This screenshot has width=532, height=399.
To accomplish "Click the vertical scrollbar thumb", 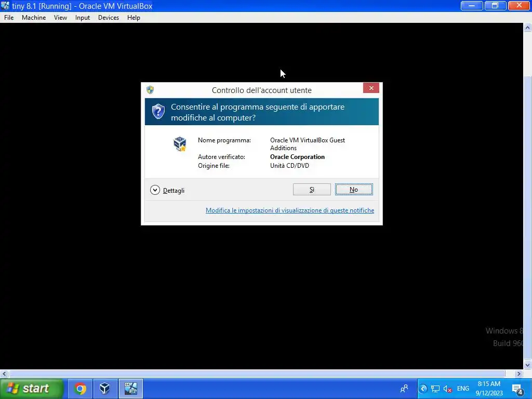I will click(x=528, y=217).
